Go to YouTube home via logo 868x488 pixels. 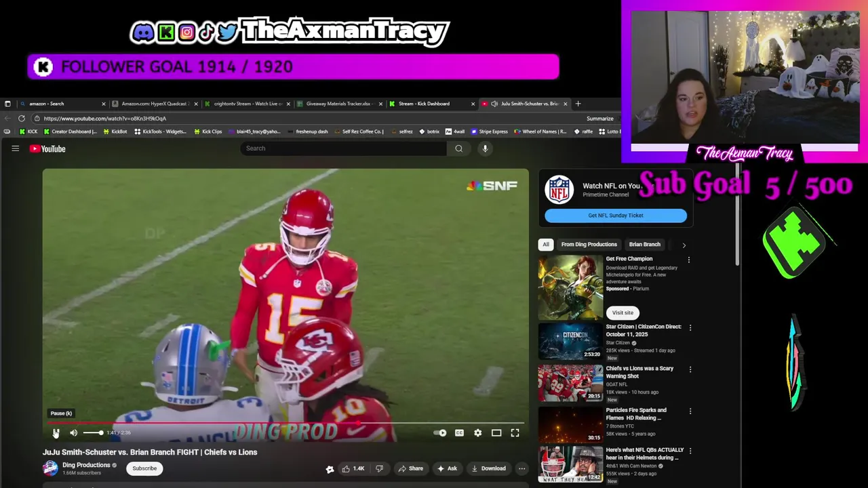47,148
